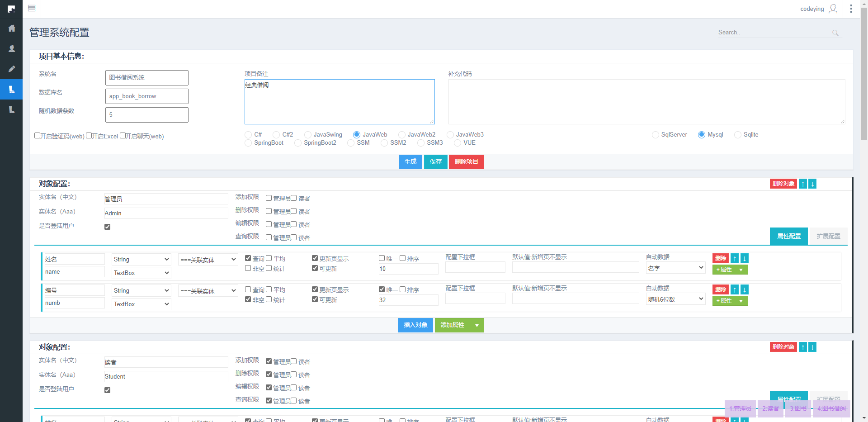The width and height of the screenshot is (868, 422).
Task: Open the user profile icon in the sidebar
Action: pos(12,48)
